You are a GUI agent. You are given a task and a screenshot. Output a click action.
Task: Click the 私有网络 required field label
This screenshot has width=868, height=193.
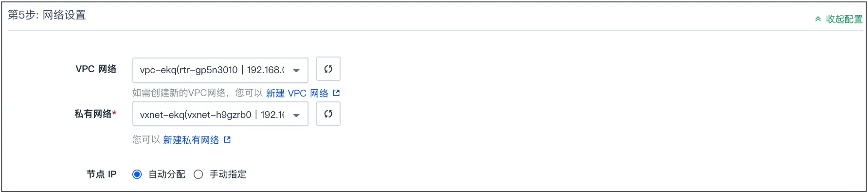click(x=95, y=114)
